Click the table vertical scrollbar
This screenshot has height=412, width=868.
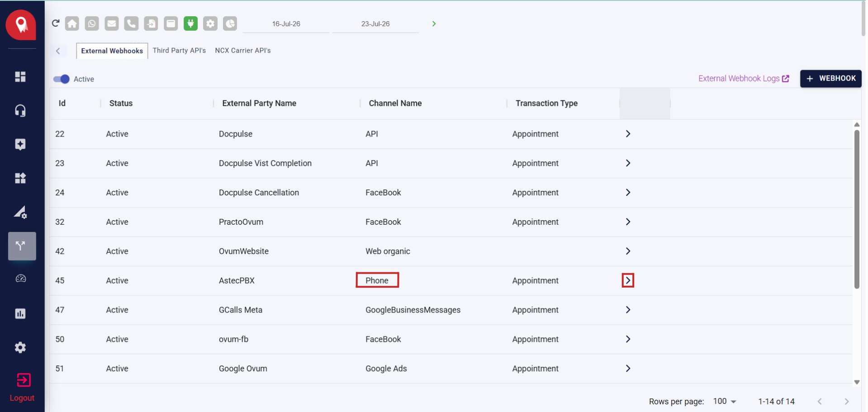click(857, 209)
